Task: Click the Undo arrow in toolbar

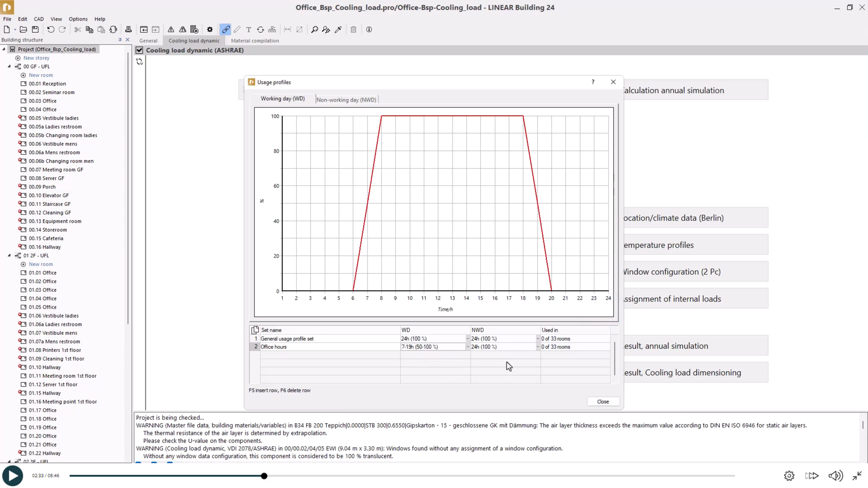Action: pyautogui.click(x=50, y=30)
